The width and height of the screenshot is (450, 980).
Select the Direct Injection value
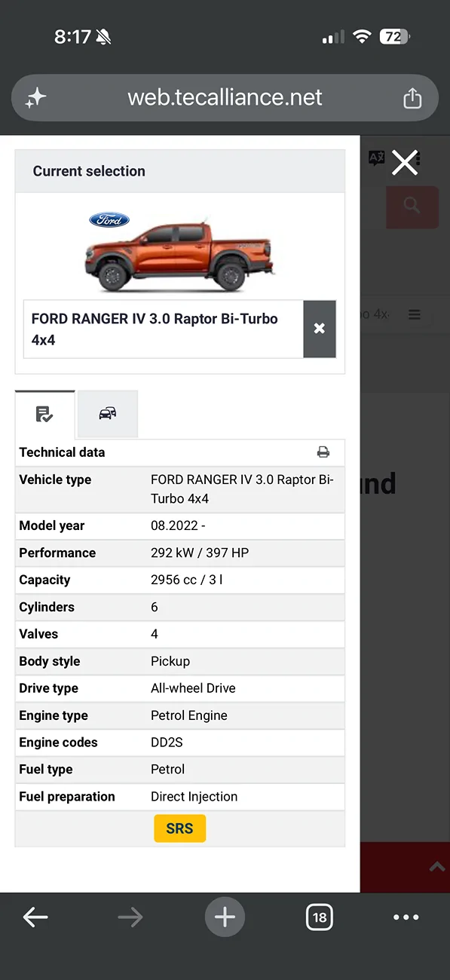(x=194, y=797)
